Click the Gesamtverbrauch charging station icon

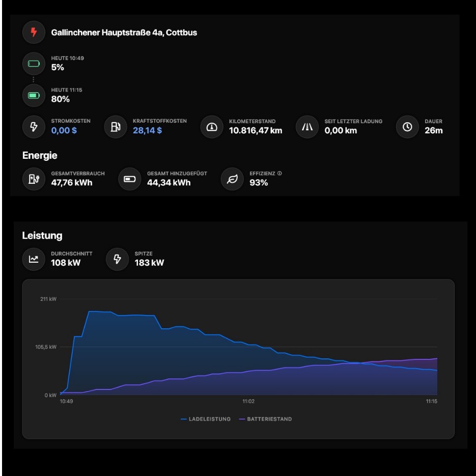(x=34, y=179)
